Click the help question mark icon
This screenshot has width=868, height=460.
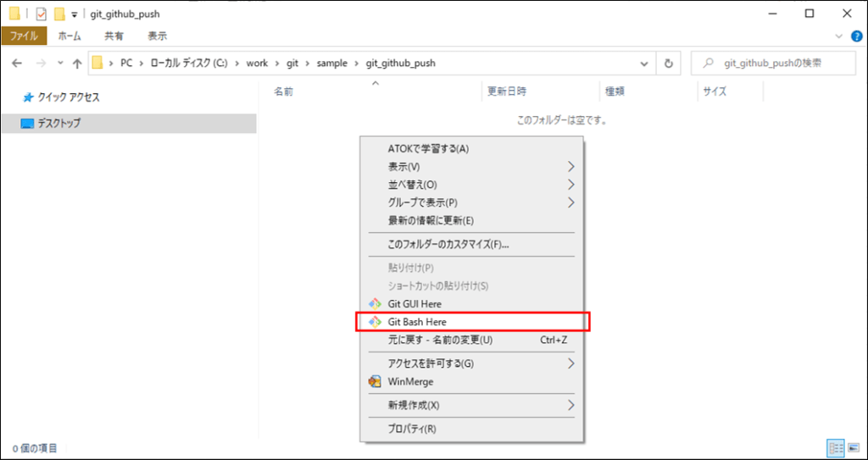(x=856, y=36)
